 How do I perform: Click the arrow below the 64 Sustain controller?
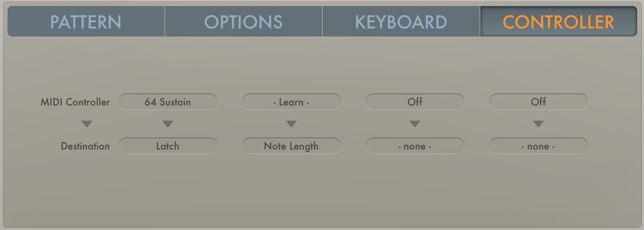click(168, 124)
